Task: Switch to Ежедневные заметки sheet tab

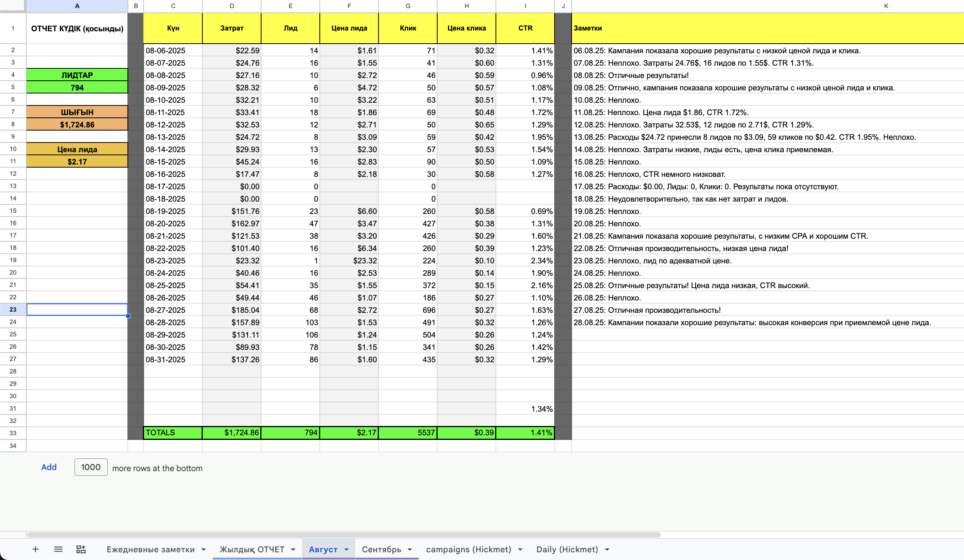Action: click(x=151, y=550)
